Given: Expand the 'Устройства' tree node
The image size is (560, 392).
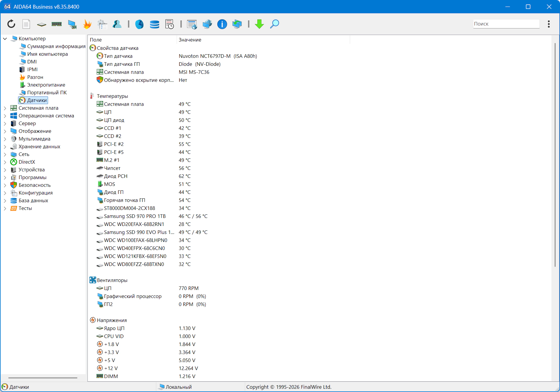Looking at the screenshot, I should point(5,170).
